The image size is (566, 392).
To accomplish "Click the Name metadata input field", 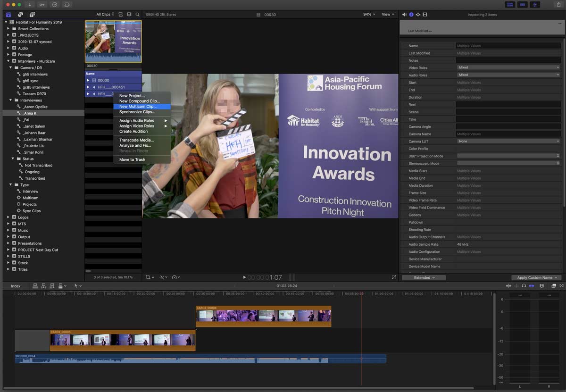I will 508,46.
